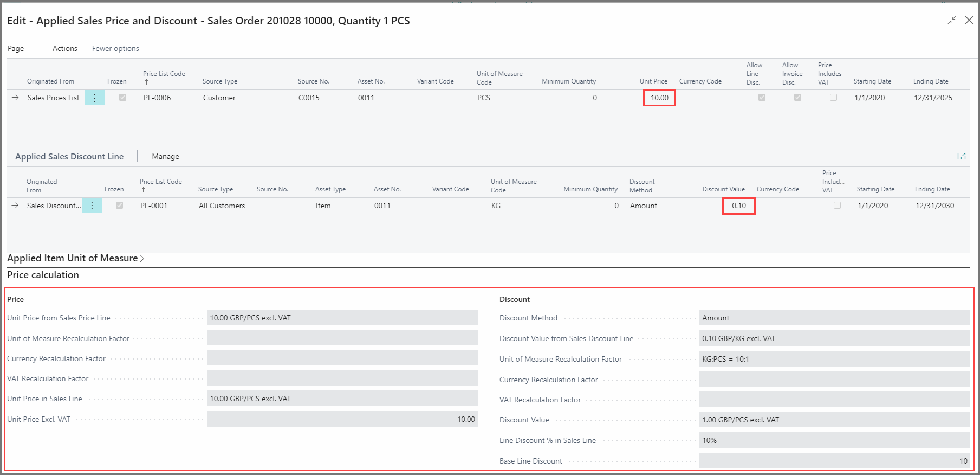Close the Applied Sales Price dialog

(969, 21)
